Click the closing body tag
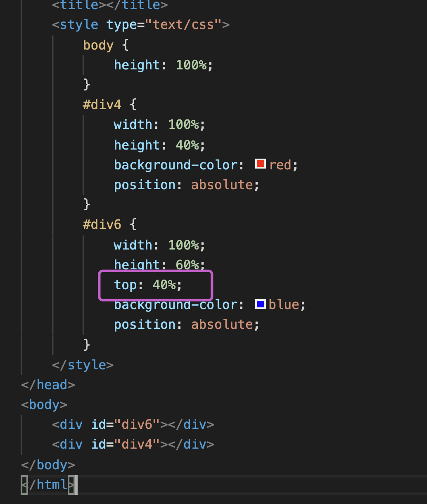This screenshot has height=504, width=427. tap(48, 465)
